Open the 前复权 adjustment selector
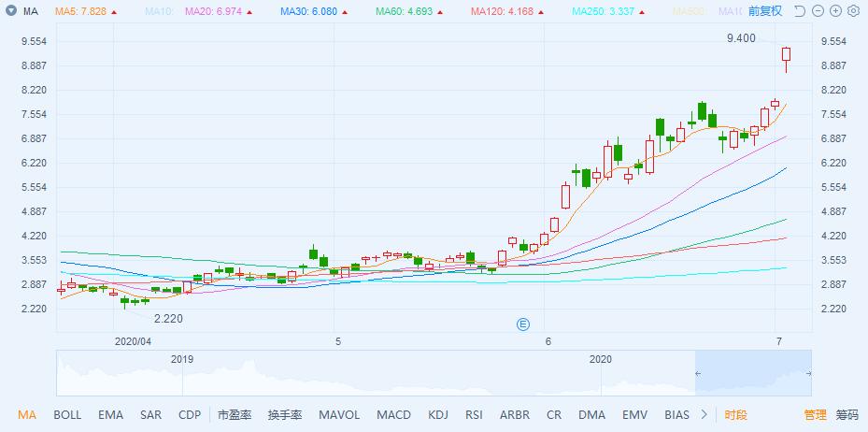Viewport: 868px width, 432px height. pos(765,11)
